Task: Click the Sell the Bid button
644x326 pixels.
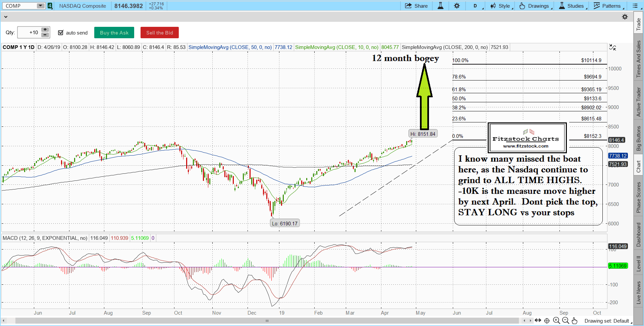Action: tap(159, 33)
